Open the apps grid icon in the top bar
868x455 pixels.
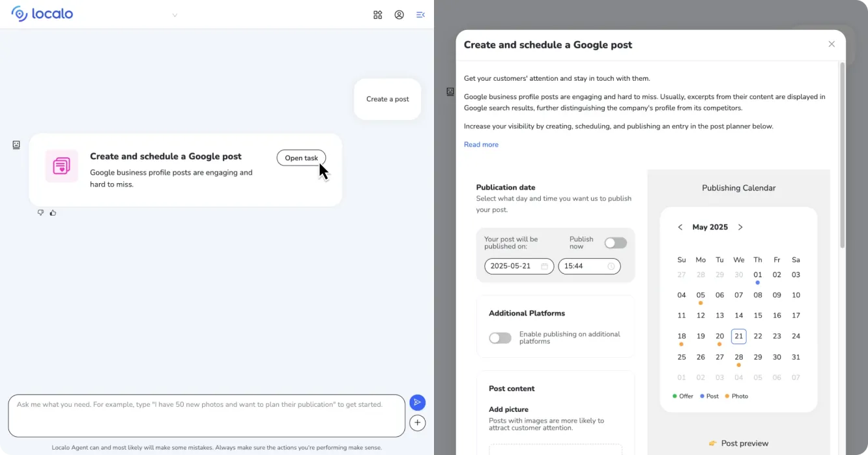click(x=378, y=14)
